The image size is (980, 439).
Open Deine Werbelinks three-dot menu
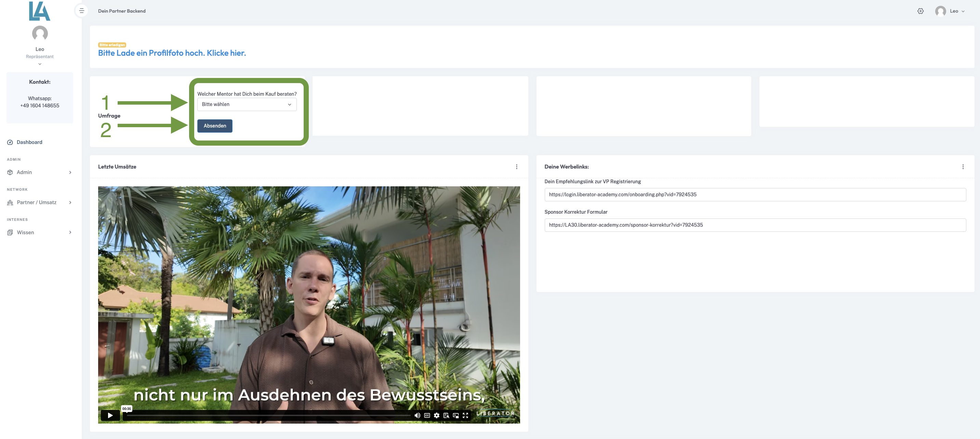[963, 167]
